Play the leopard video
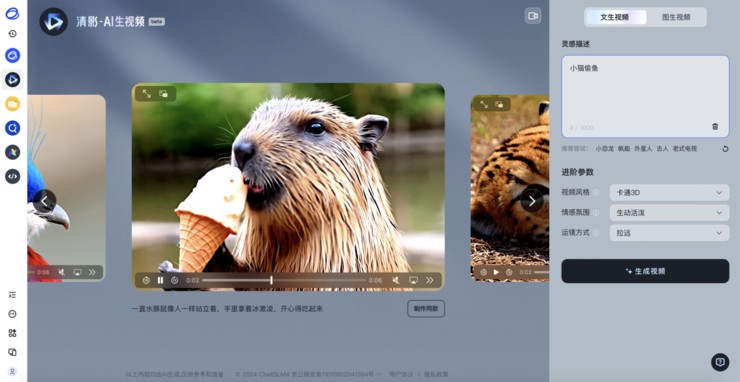This screenshot has width=740, height=382. (x=496, y=272)
